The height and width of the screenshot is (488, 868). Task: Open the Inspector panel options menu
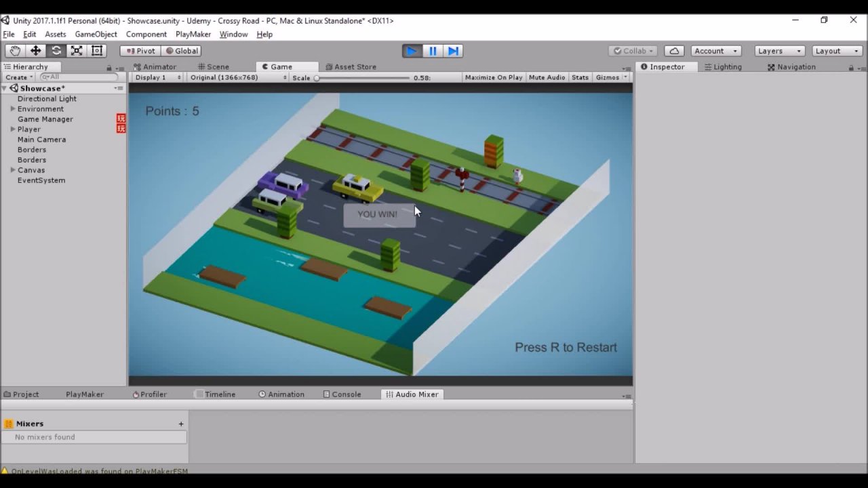[x=861, y=67]
